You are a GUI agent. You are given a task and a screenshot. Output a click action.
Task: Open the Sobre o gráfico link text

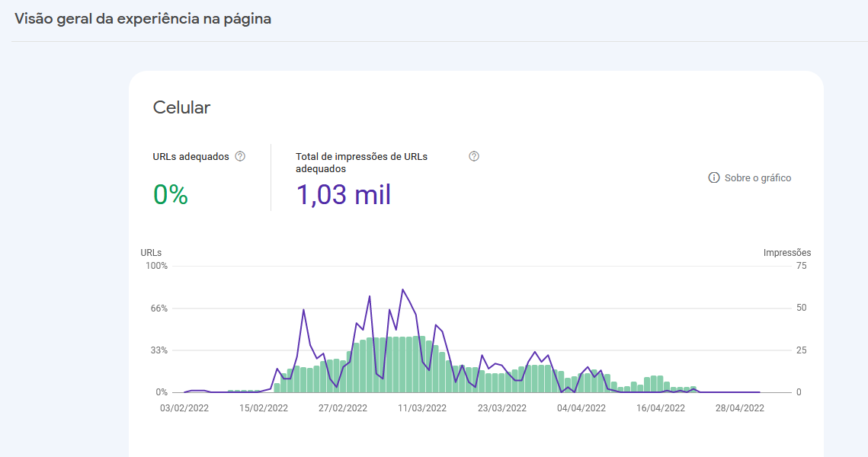point(757,177)
